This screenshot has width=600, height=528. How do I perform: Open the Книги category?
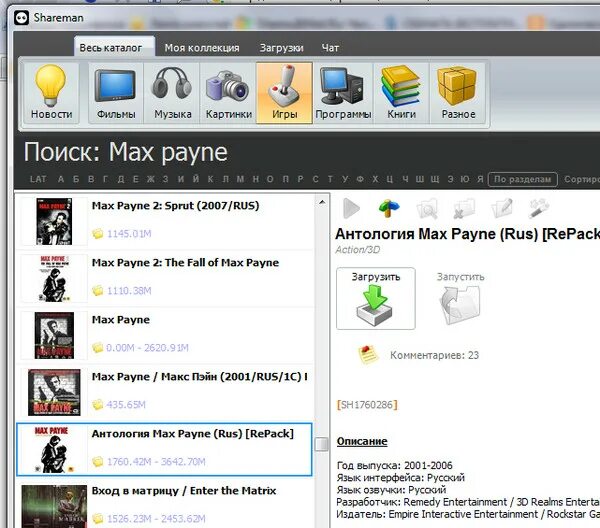[401, 93]
